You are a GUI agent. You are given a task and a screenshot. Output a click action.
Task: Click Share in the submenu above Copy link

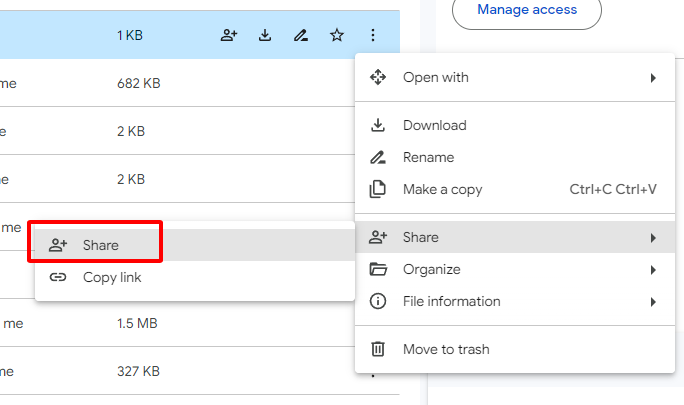(100, 245)
